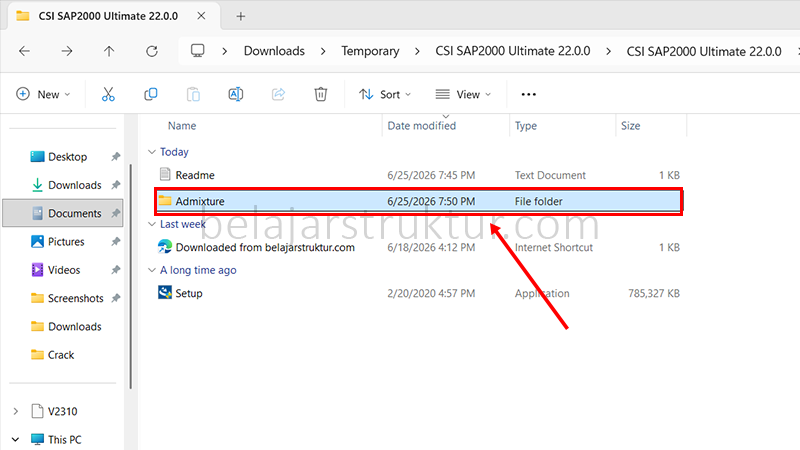Open Screenshots folder in navigation pane

(x=76, y=298)
